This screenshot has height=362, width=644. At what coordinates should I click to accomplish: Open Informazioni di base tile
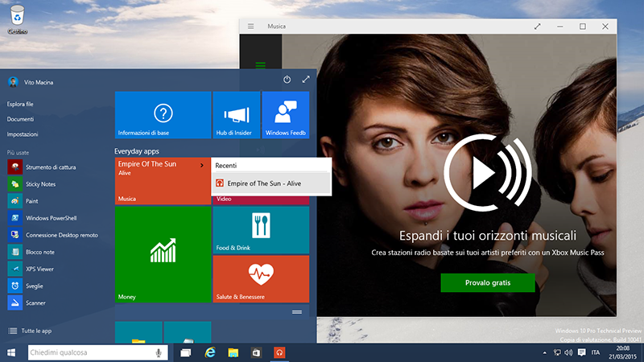163,115
